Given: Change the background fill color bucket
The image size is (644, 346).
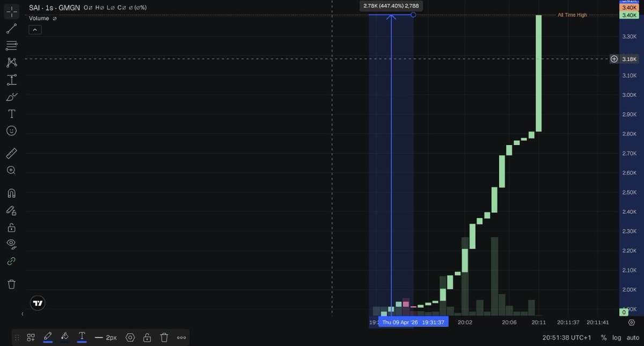Looking at the screenshot, I should (x=65, y=337).
